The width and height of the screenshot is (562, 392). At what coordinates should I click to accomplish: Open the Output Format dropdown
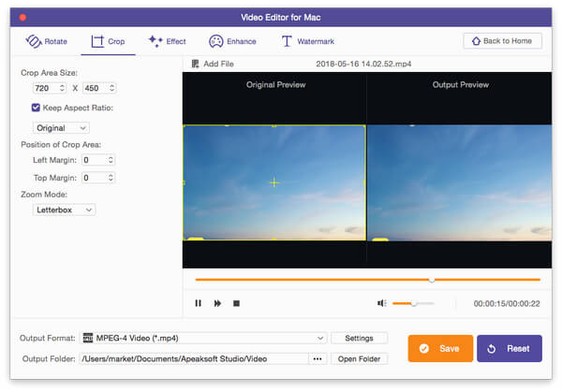[203, 338]
